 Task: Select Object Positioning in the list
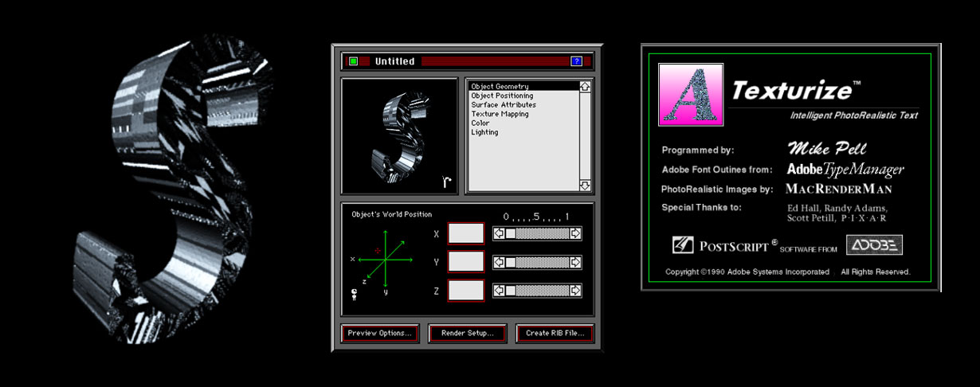click(x=502, y=96)
